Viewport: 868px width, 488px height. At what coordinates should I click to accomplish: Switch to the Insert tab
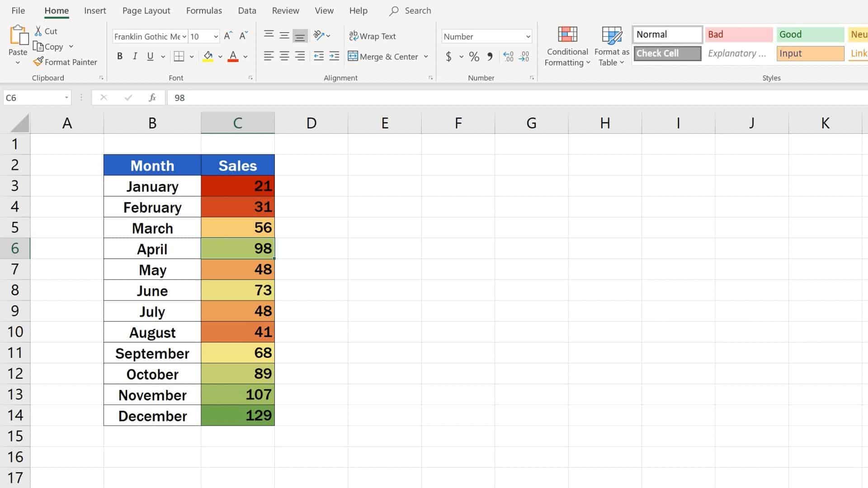[x=95, y=10]
